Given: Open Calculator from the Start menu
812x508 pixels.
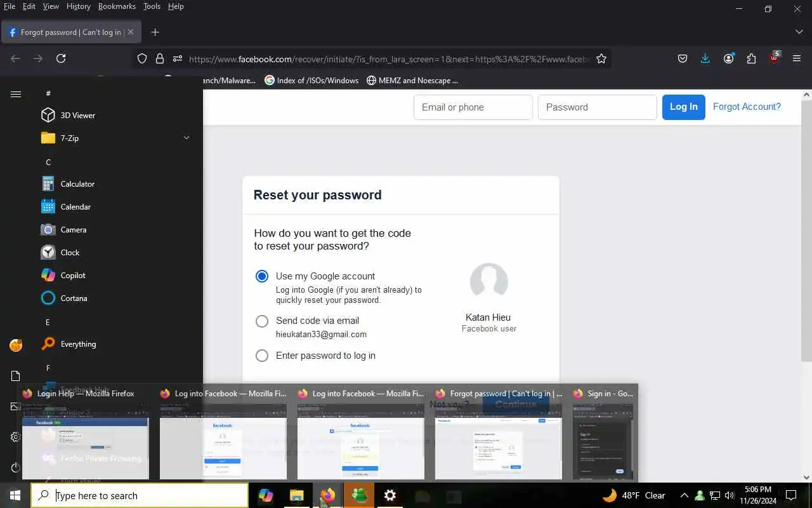Looking at the screenshot, I should (68, 184).
